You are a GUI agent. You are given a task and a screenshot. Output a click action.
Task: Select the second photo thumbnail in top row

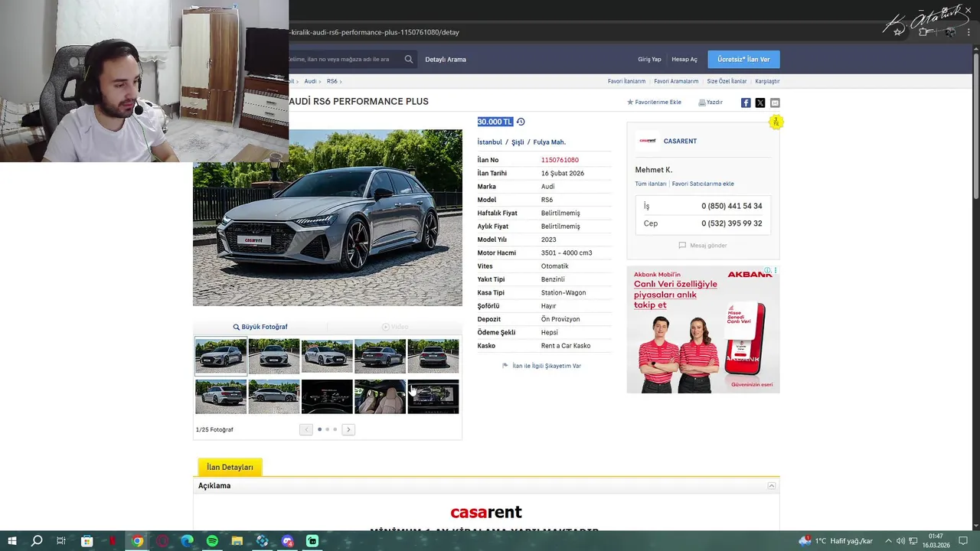coord(274,356)
